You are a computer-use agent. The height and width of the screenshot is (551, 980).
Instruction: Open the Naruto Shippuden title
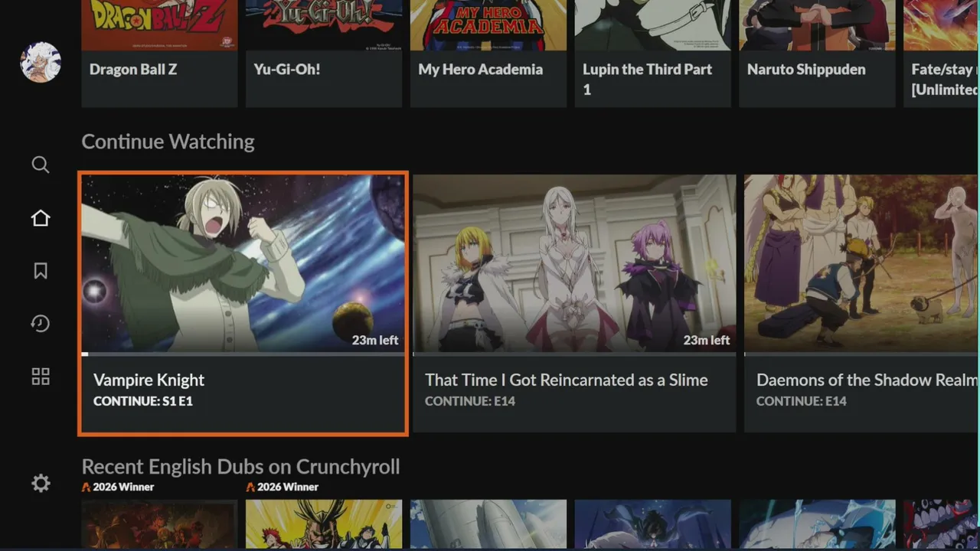pyautogui.click(x=806, y=69)
